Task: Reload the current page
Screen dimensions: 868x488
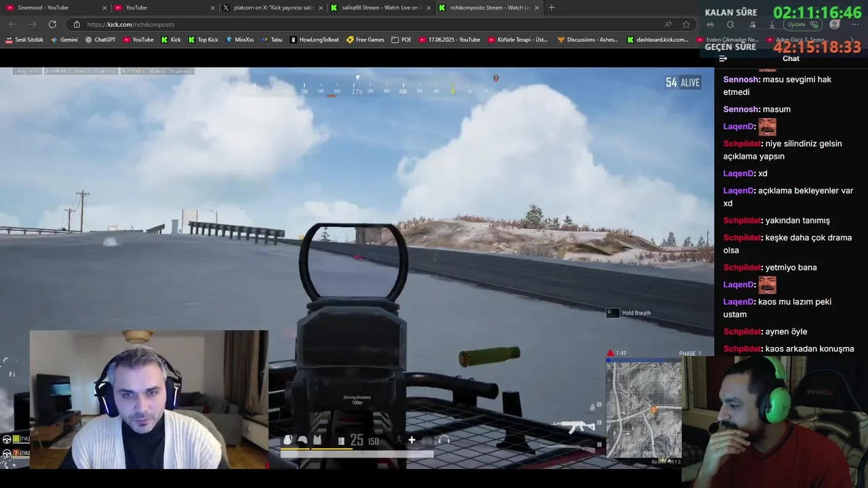Action: pyautogui.click(x=52, y=24)
